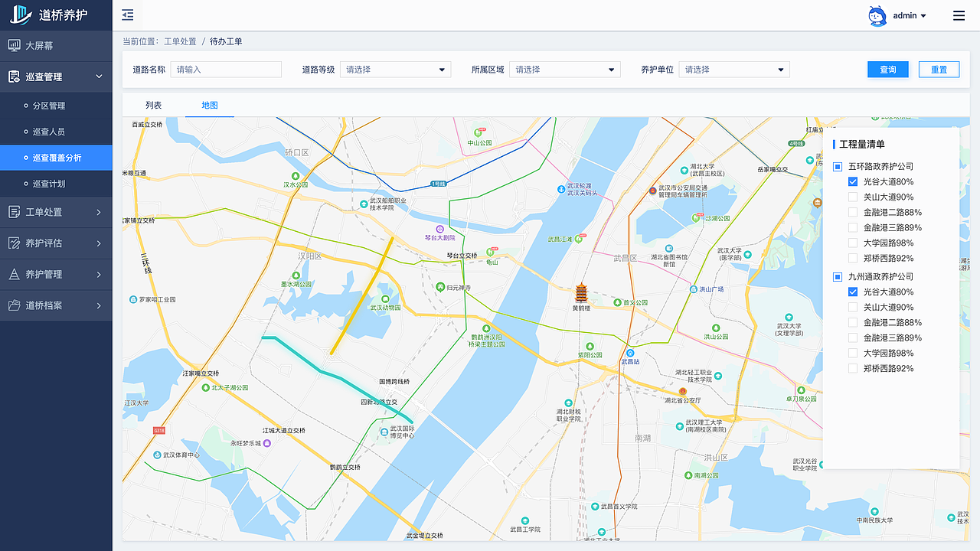Click the 永旺梦乐城 shopping marker
Image resolution: width=980 pixels, height=551 pixels.
click(266, 443)
